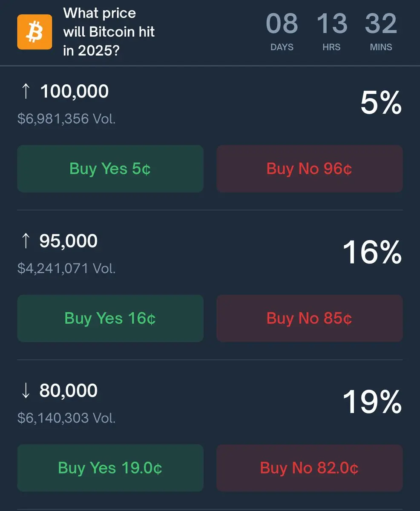Select the 95,000 price outcome label
Screen dimensions: 420x511
tap(69, 241)
